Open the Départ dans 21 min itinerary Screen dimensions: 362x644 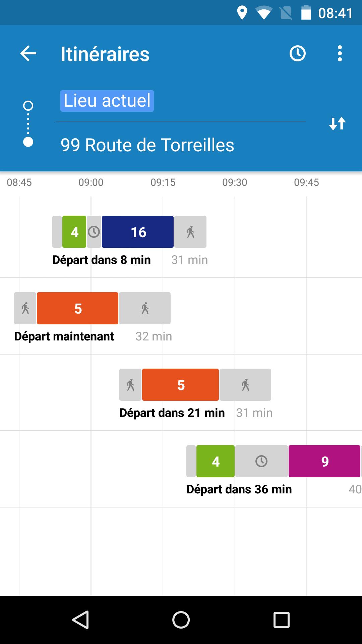[172, 413]
